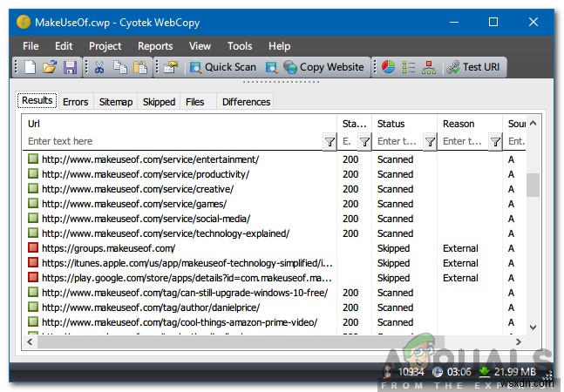Sort by the Status column header
The height and width of the screenshot is (392, 564).
404,124
